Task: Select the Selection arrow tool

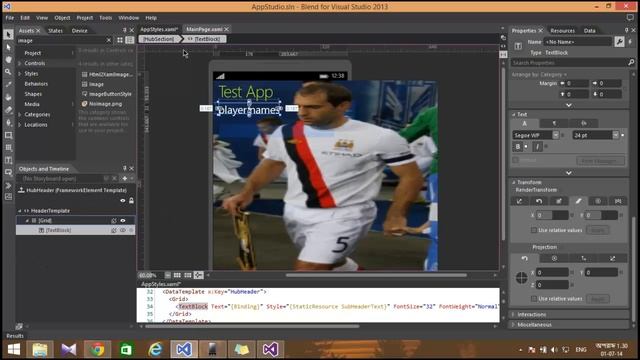Action: click(x=8, y=34)
